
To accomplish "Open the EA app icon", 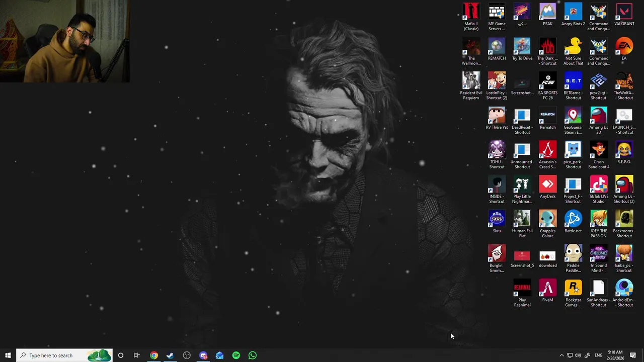I will click(624, 49).
